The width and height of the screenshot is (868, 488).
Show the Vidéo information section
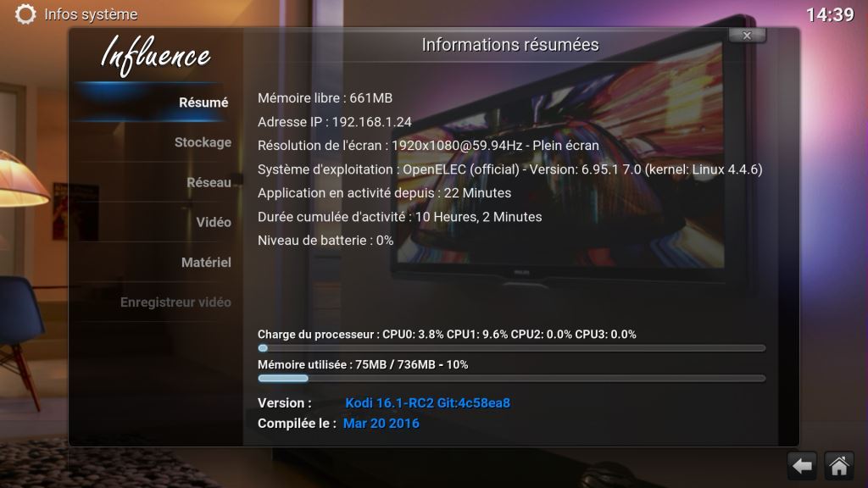click(x=213, y=222)
